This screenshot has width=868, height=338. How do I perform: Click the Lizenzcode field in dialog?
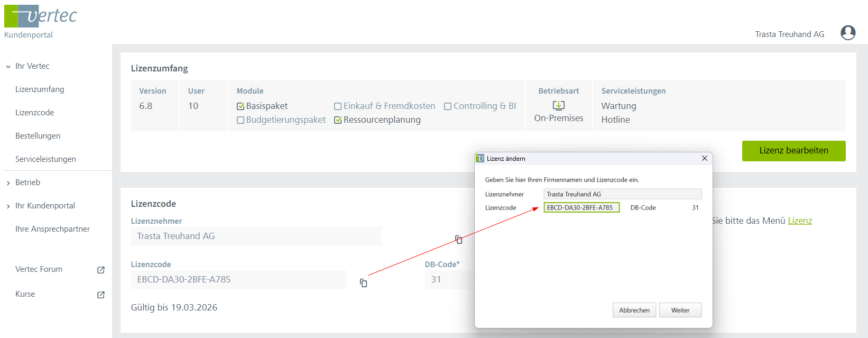[x=581, y=208]
